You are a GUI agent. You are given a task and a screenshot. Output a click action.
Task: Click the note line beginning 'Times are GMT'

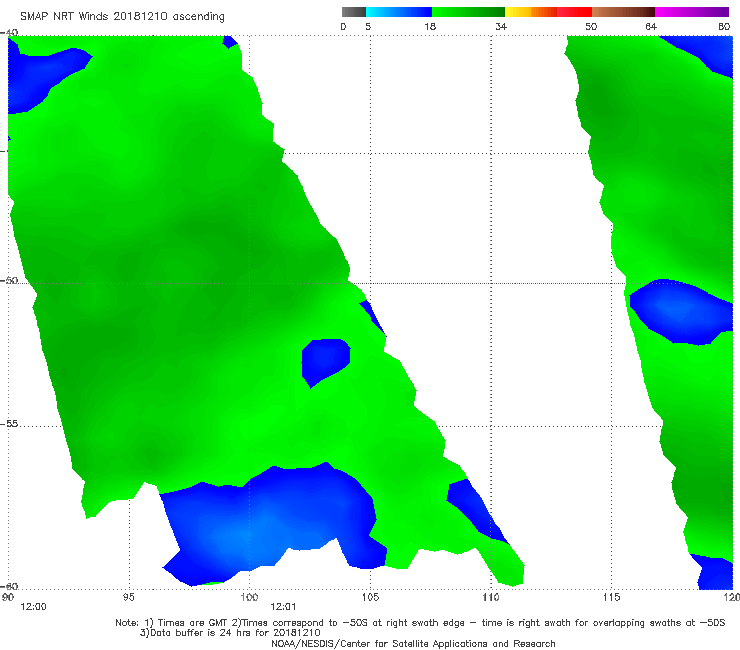(x=420, y=623)
